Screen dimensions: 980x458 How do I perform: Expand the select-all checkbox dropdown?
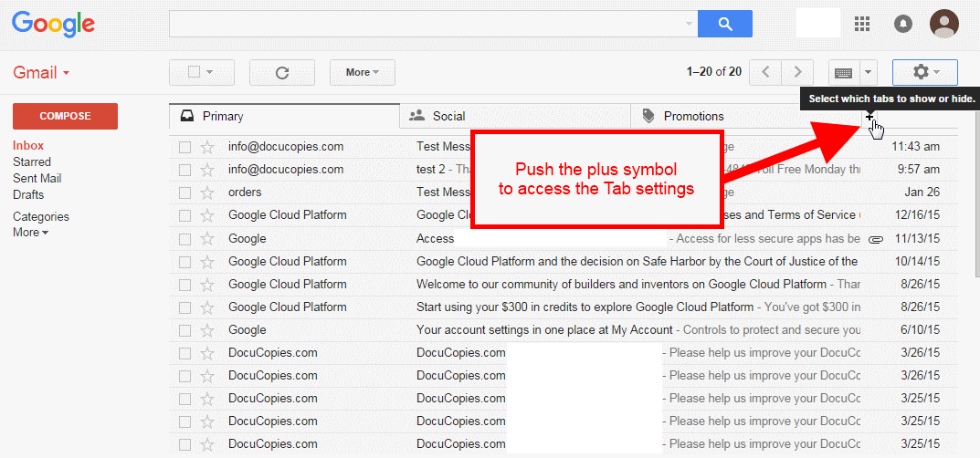209,72
